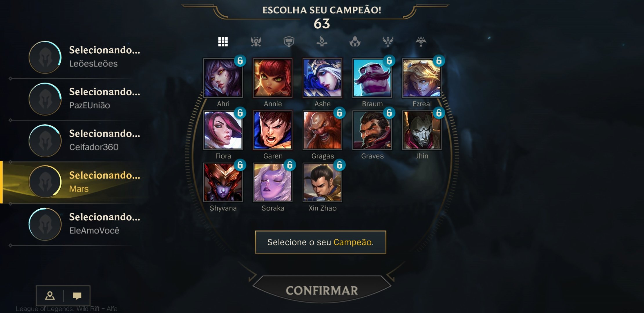Image resolution: width=644 pixels, height=313 pixels.
Task: Filter by mage role icon
Action: [322, 42]
